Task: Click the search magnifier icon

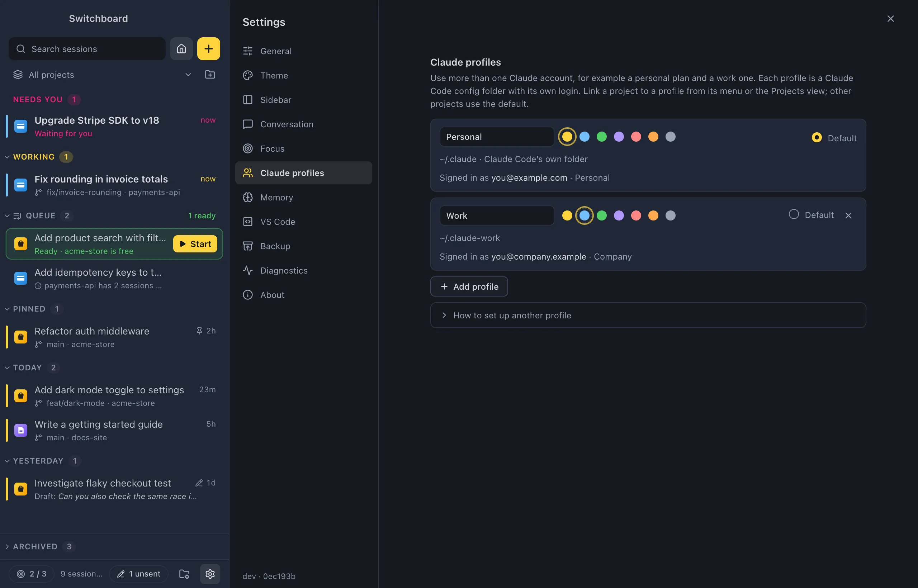Action: (x=21, y=49)
